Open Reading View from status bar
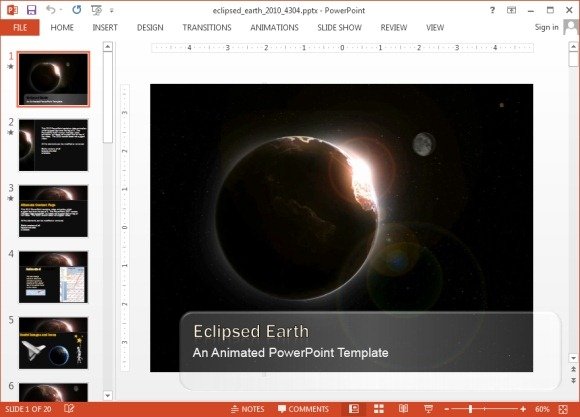Screen dimensions: 580x417 click(404, 409)
